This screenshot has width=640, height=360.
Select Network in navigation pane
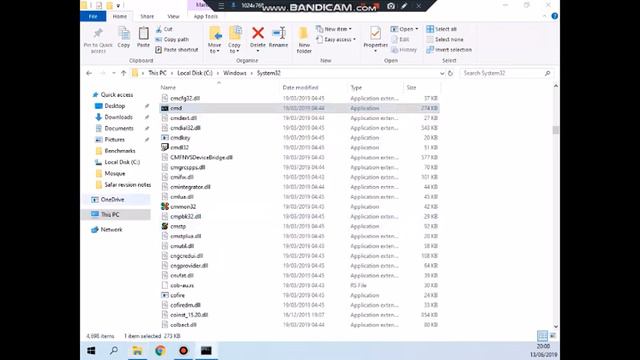(111, 229)
